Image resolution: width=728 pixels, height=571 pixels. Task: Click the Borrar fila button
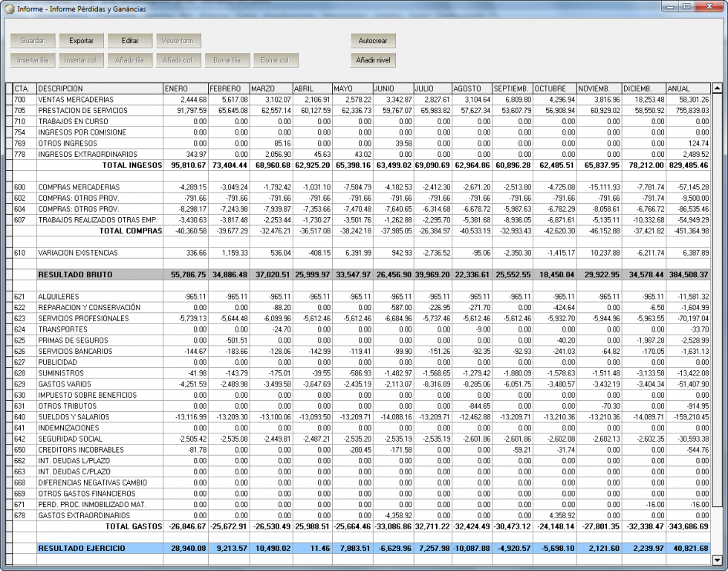pyautogui.click(x=227, y=60)
